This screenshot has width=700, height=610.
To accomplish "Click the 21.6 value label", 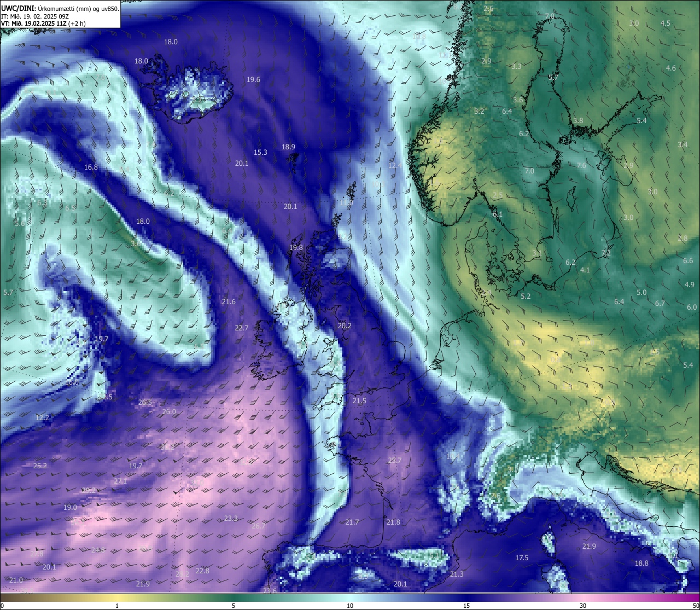I will [x=229, y=301].
